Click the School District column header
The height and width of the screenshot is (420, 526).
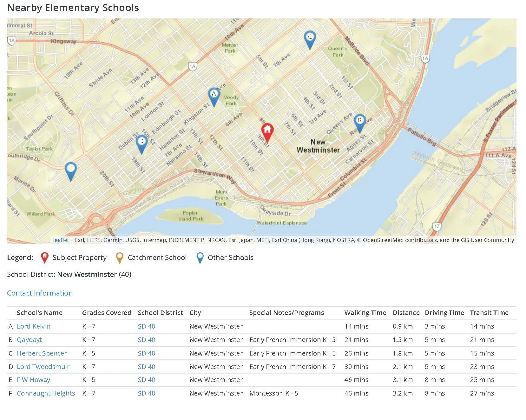160,313
